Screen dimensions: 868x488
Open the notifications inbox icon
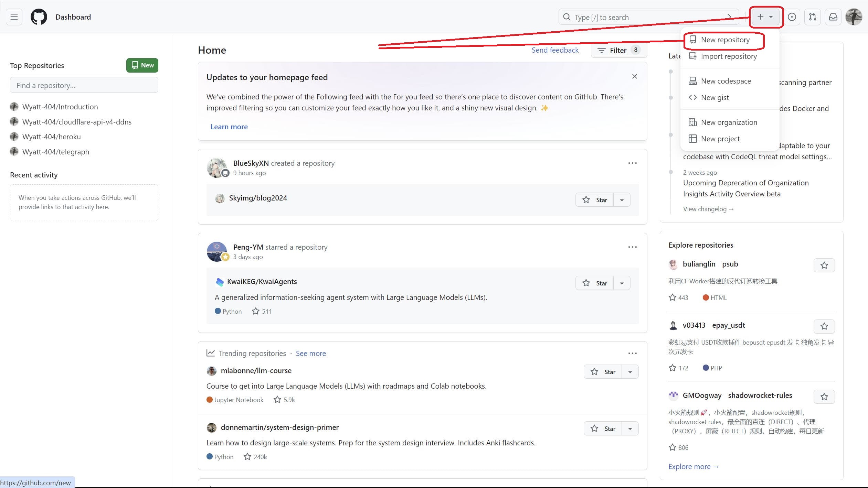click(x=833, y=17)
